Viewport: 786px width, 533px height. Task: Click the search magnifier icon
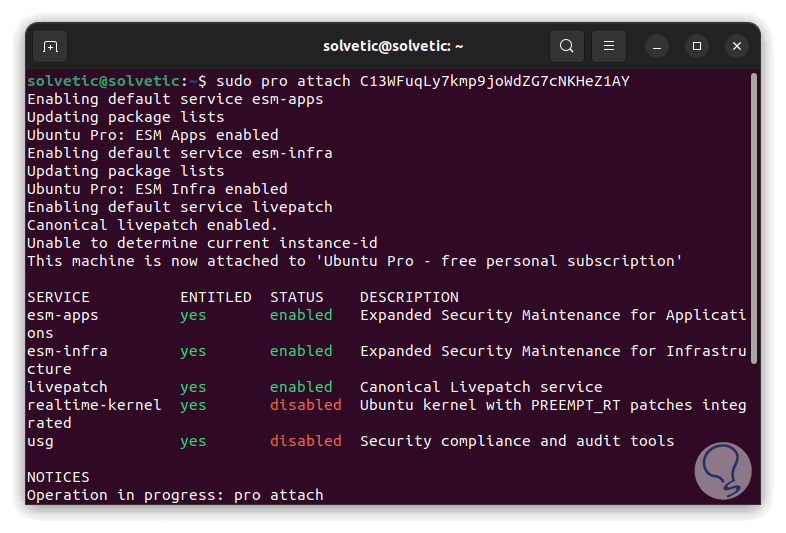(x=567, y=46)
